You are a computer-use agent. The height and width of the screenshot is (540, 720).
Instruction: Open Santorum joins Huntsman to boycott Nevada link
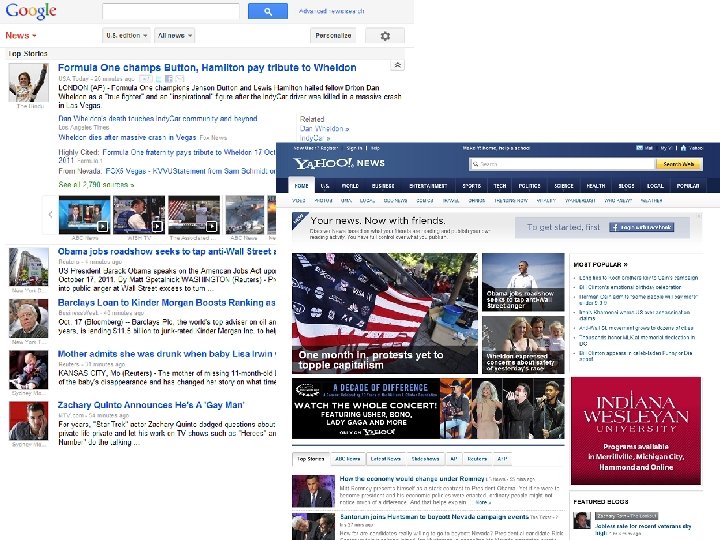tap(434, 517)
